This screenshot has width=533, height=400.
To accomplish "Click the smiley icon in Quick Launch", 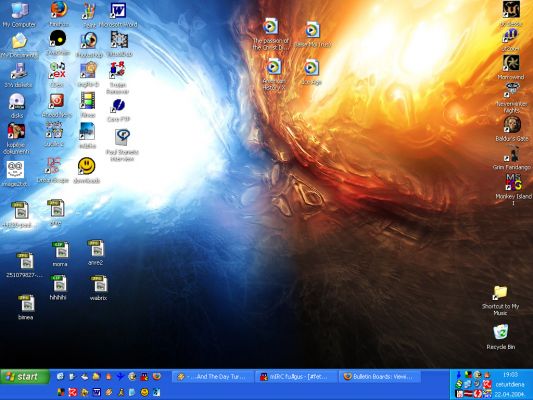I will click(x=144, y=393).
